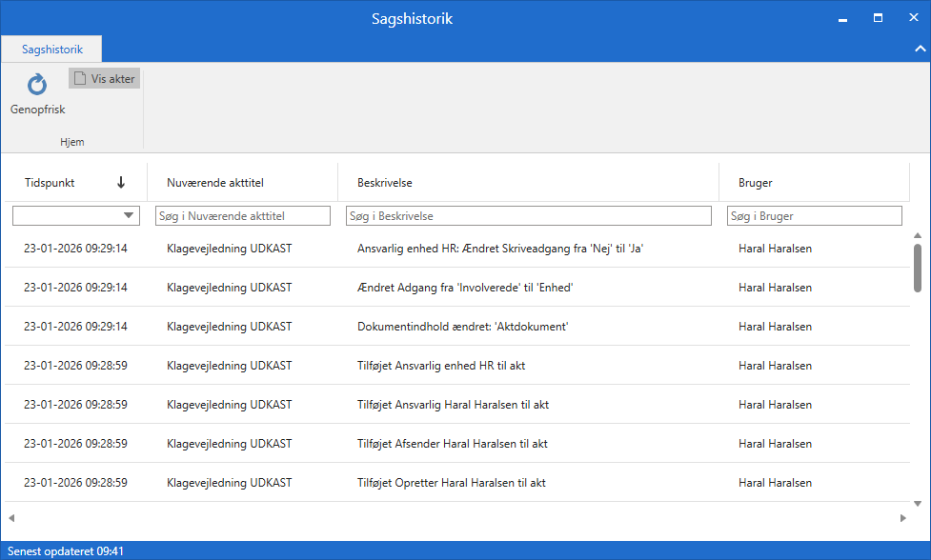Close the Sagshistorik window
Screen dimensions: 931x560
pos(913,18)
